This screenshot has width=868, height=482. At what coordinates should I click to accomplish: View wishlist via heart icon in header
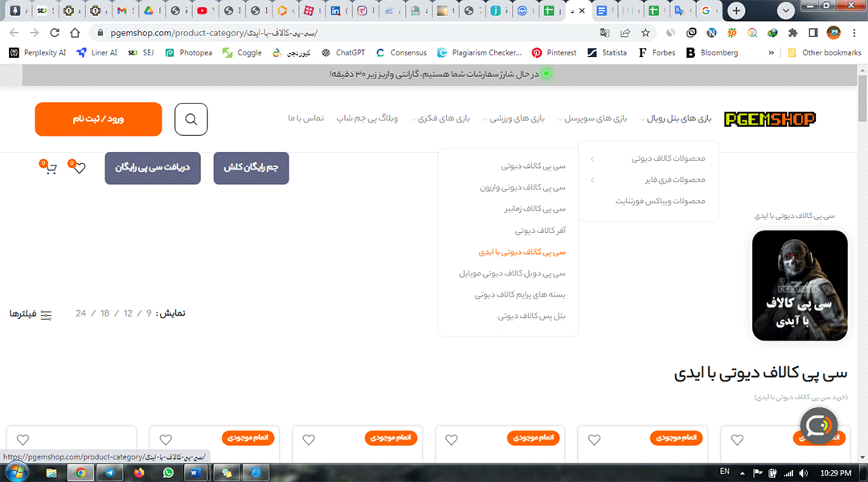point(78,168)
